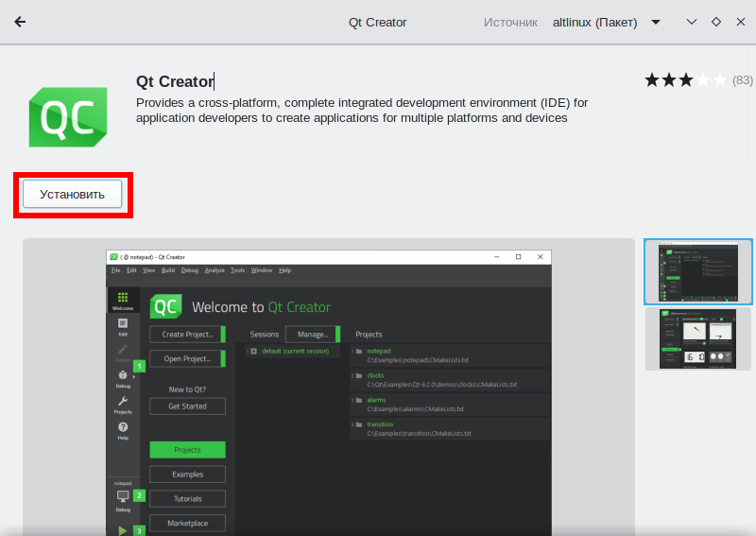Close the window with the X icon
Viewport: 756px width, 536px height.
741,22
